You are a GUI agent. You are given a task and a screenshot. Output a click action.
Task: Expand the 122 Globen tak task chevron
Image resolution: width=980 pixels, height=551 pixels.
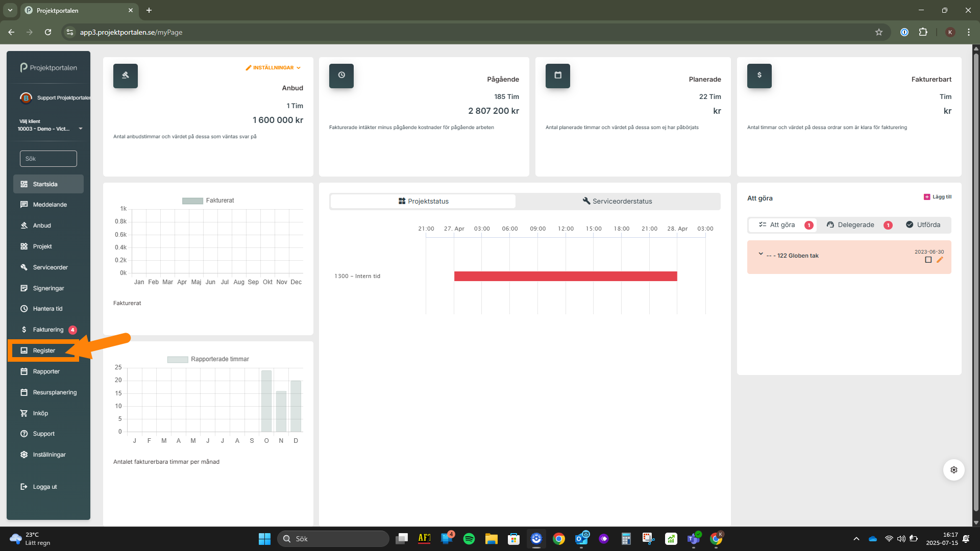[x=761, y=254]
